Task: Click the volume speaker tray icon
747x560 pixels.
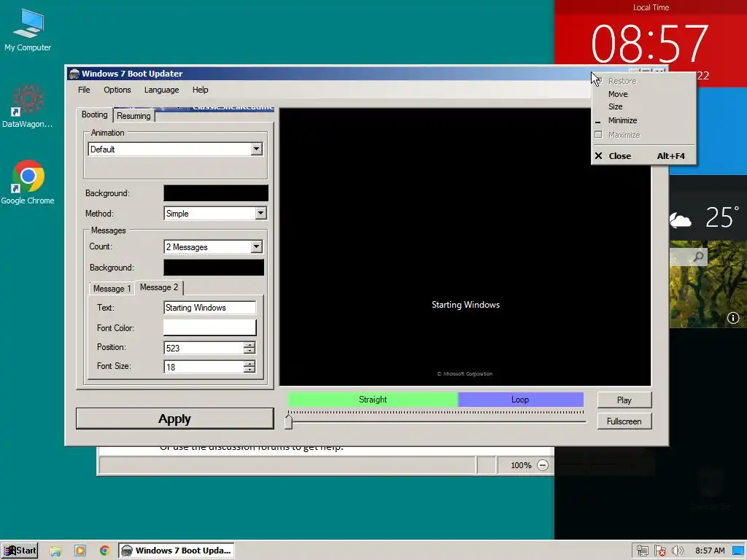Action: tap(677, 551)
